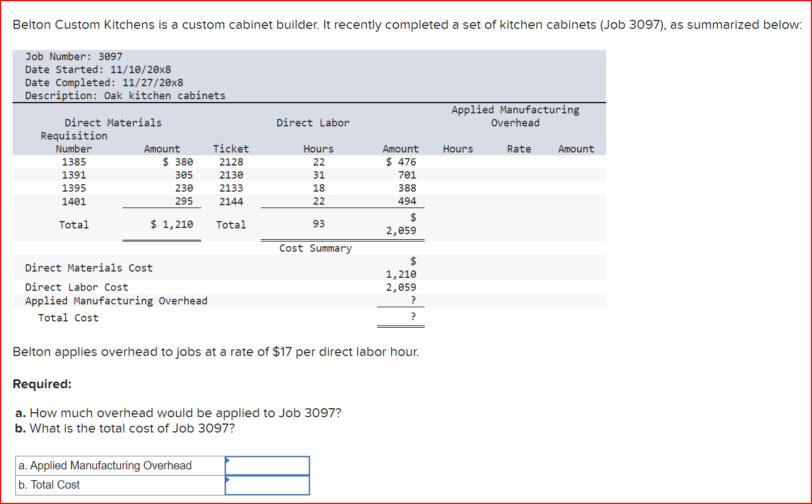
Task: Click ticket number 2130
Action: 231,175
